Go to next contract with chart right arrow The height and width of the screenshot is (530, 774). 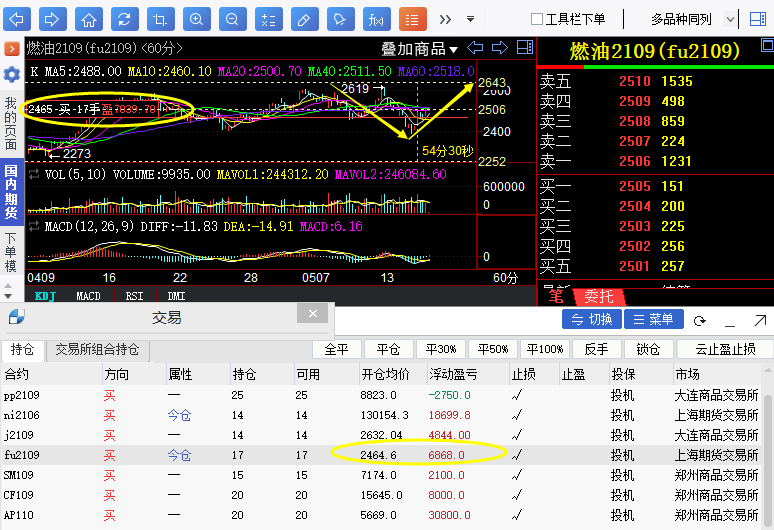[500, 48]
